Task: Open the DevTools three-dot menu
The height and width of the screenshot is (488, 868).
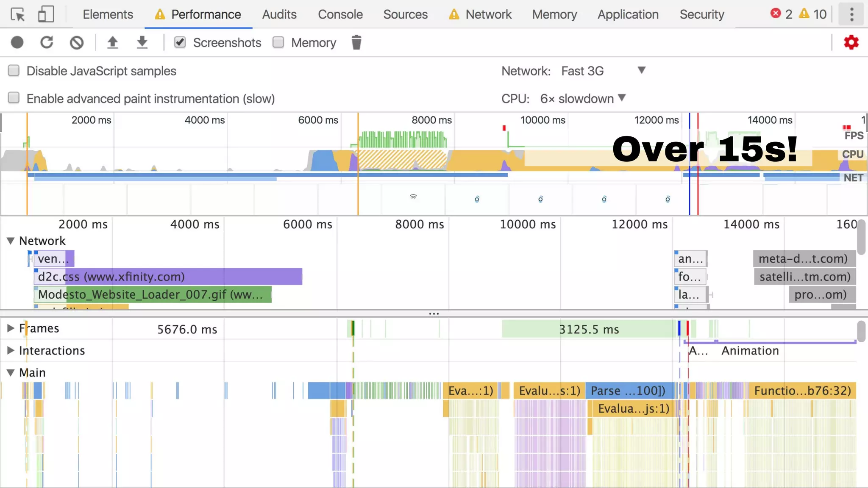Action: (x=851, y=15)
